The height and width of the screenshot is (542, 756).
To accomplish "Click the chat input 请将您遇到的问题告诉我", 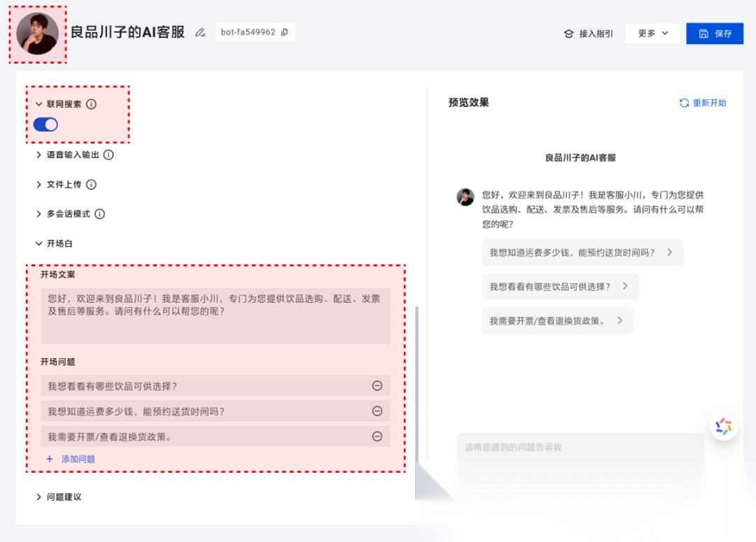I will tap(580, 448).
